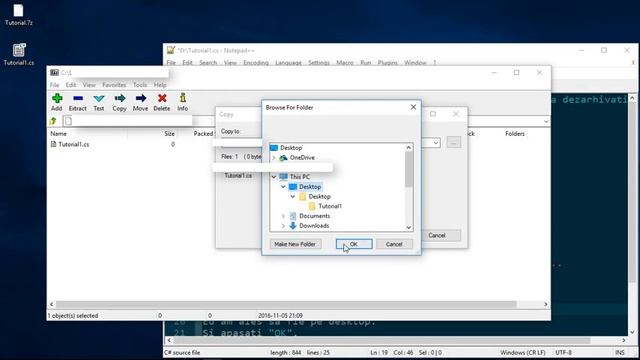Click the up-folder arrow icon in 7-Zip
The width and height of the screenshot is (640, 360).
(x=53, y=121)
